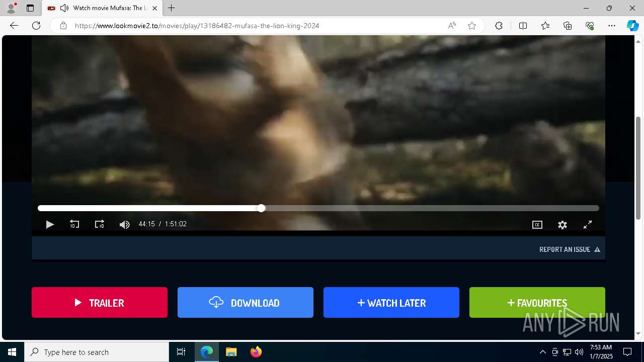
Task: Open the Windows Start menu
Action: [x=12, y=352]
